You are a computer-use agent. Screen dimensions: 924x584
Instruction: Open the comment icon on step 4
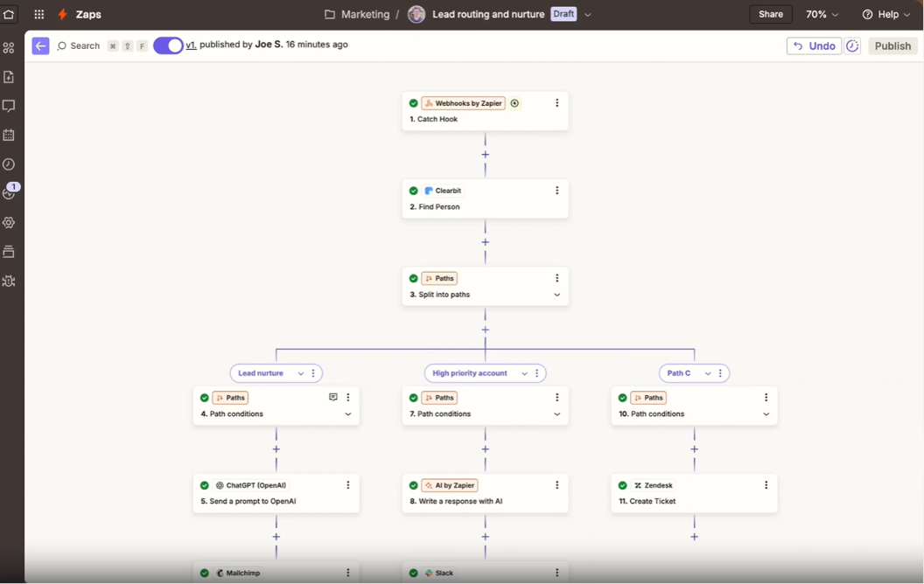[x=333, y=398]
